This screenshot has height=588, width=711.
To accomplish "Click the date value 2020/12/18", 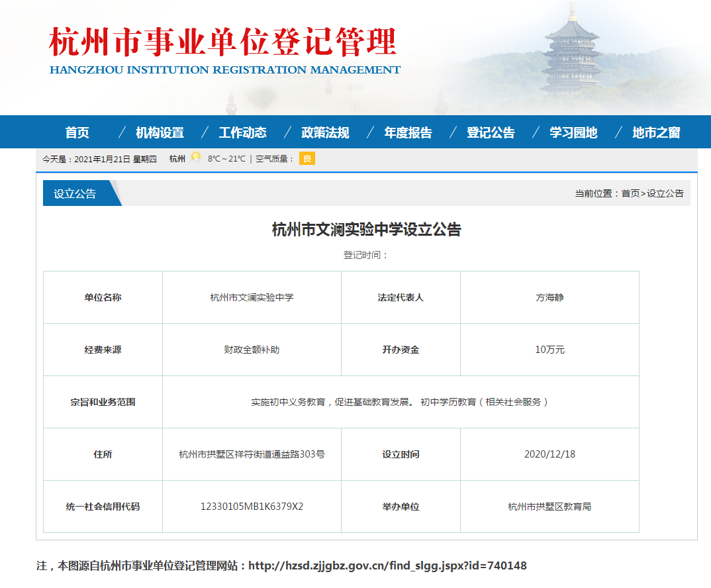I will coord(549,454).
